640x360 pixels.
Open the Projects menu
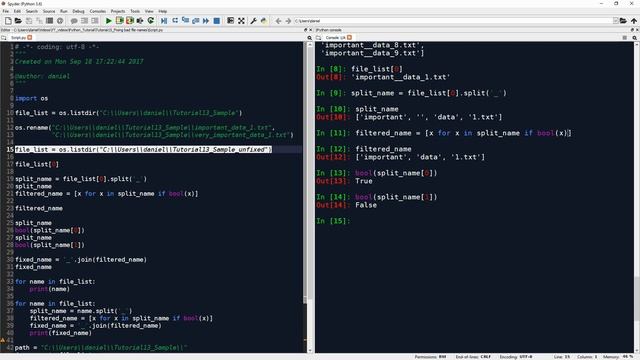[x=118, y=11]
